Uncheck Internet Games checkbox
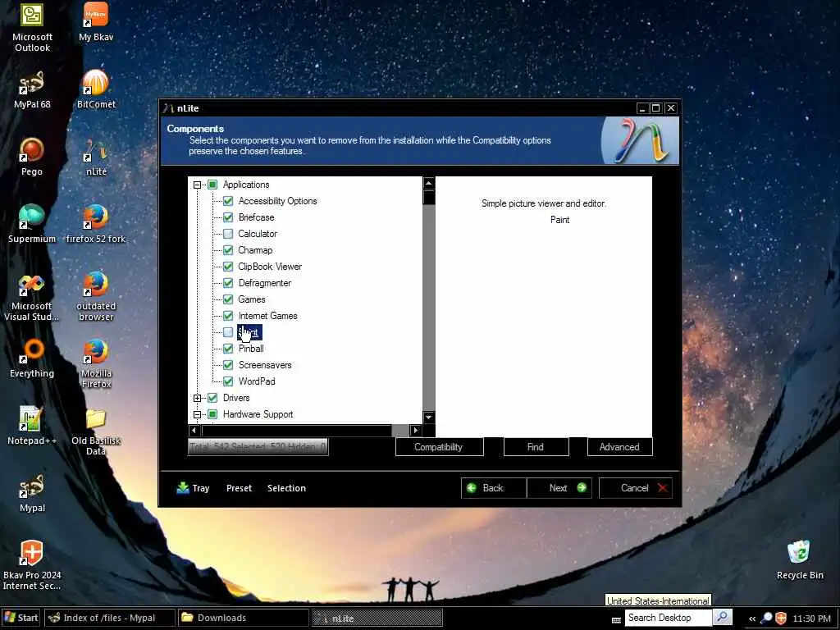This screenshot has height=630, width=840. click(228, 316)
